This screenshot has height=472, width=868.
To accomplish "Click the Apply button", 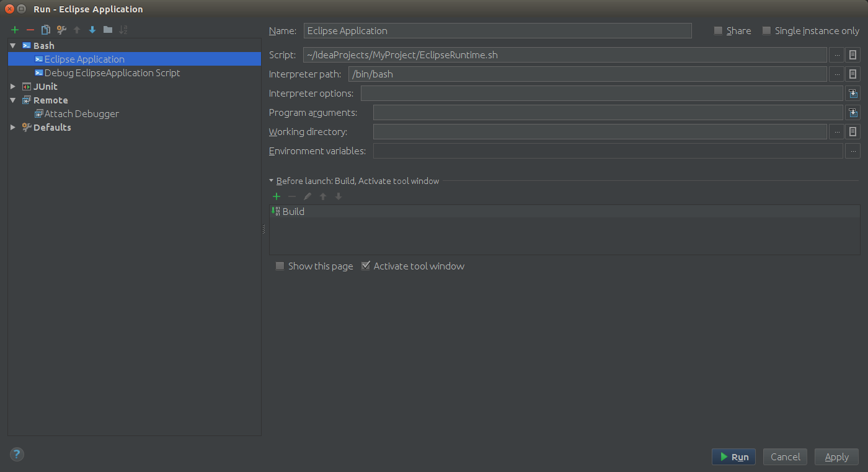I will pos(836,457).
